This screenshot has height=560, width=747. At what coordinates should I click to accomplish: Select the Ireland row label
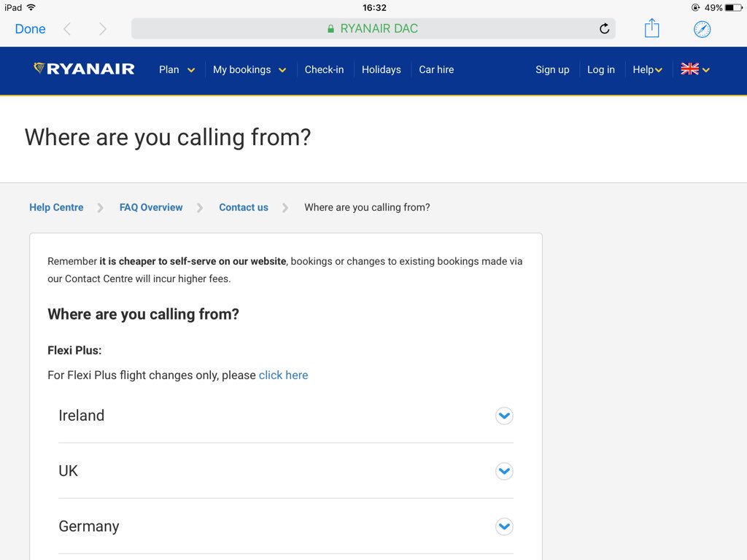pos(82,415)
